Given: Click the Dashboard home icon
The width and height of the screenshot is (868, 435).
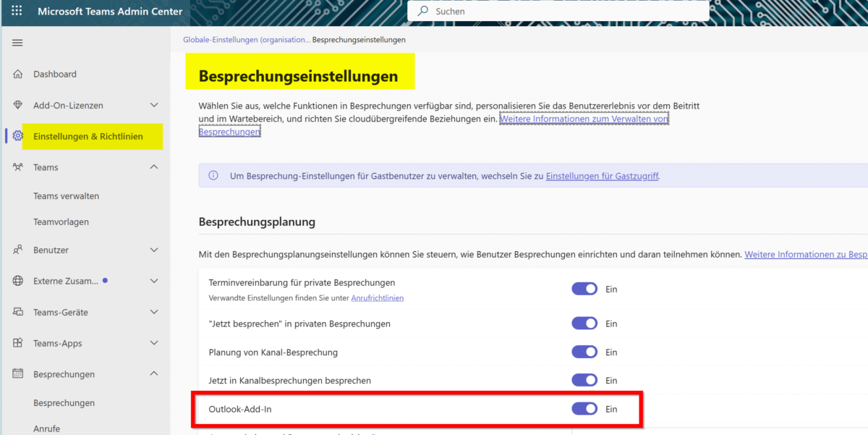Looking at the screenshot, I should (18, 74).
